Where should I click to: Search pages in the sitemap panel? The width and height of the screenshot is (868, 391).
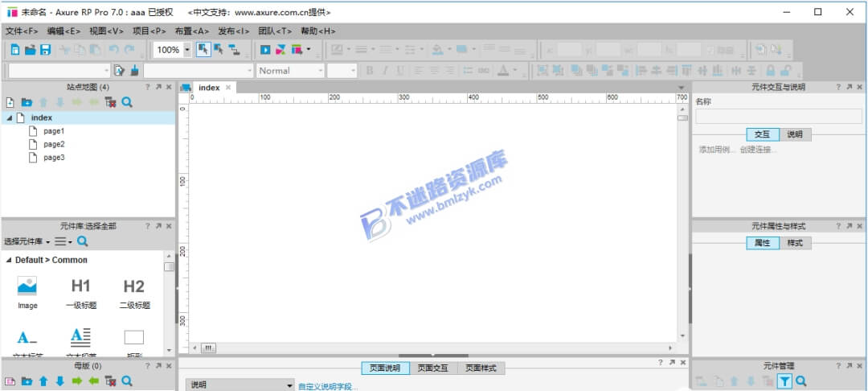coord(127,102)
